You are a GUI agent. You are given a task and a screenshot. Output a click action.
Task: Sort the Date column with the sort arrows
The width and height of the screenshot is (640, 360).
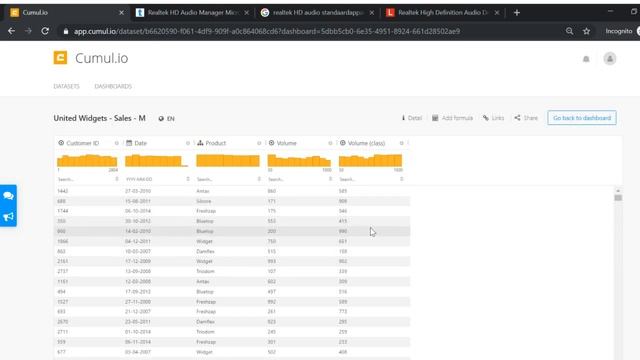point(188,179)
